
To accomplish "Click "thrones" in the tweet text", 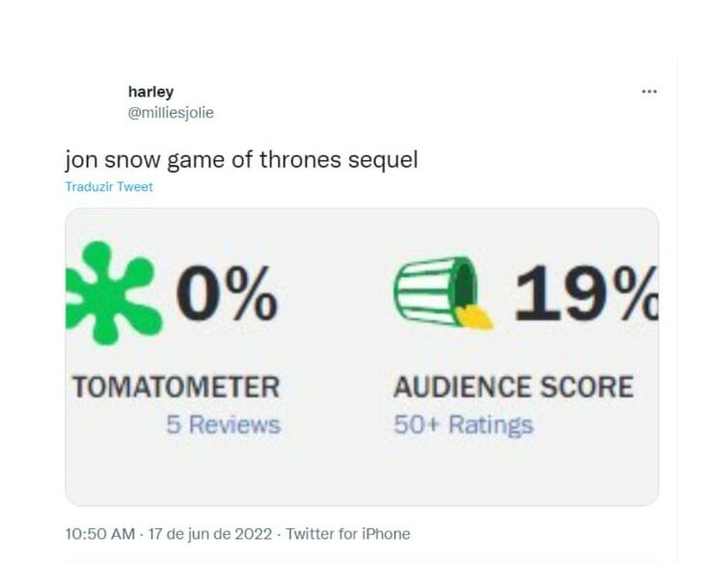I will [301, 159].
